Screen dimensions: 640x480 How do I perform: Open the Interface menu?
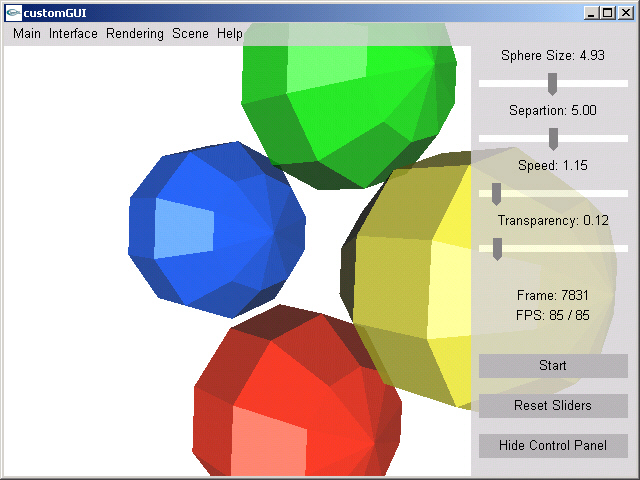[x=73, y=33]
